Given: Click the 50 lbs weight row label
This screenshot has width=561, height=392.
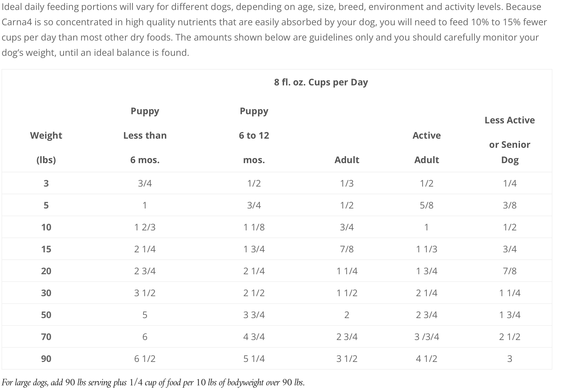Looking at the screenshot, I should (46, 315).
